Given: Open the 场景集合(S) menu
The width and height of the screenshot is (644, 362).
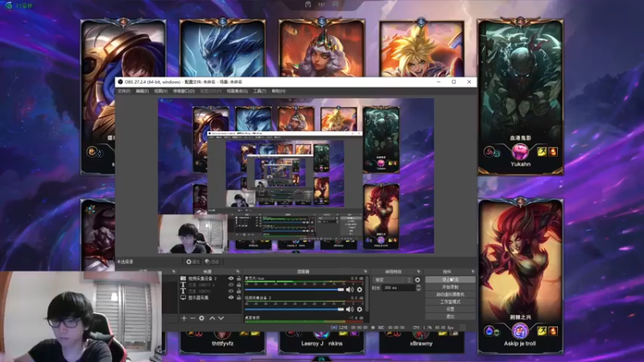Looking at the screenshot, I should tap(237, 91).
